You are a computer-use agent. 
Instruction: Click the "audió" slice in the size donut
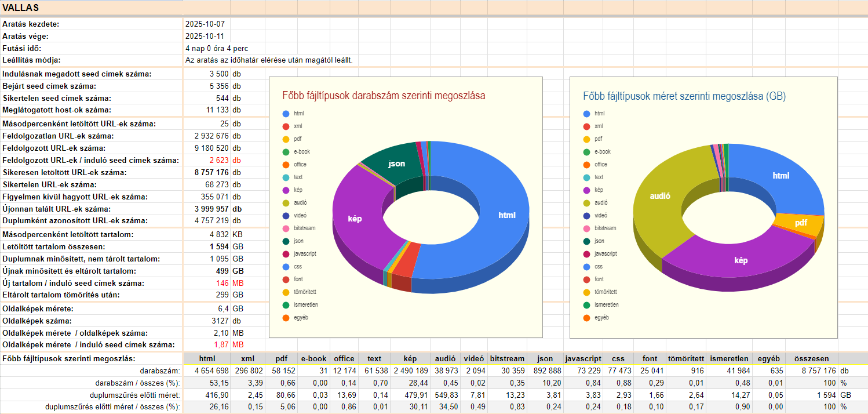click(660, 196)
